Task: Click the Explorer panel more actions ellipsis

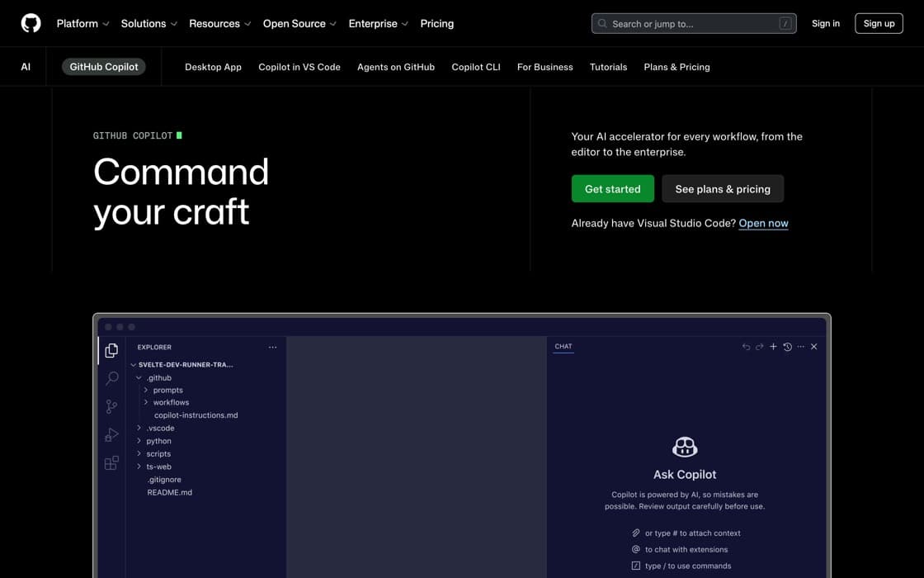Action: coord(272,348)
